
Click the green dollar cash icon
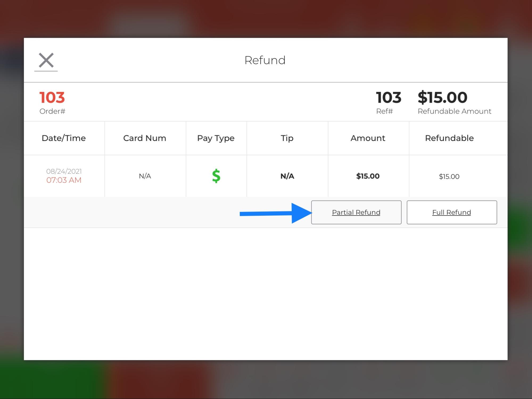coord(216,176)
